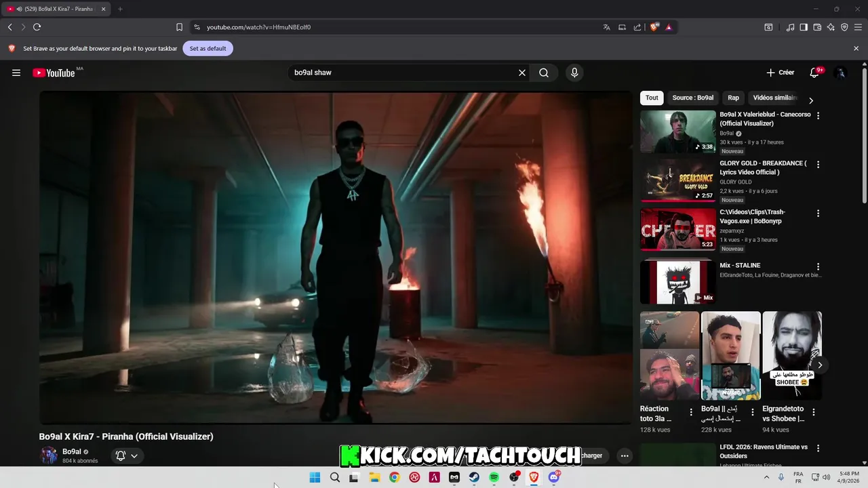Open options for Trash-Vagos.exe video

tap(818, 213)
